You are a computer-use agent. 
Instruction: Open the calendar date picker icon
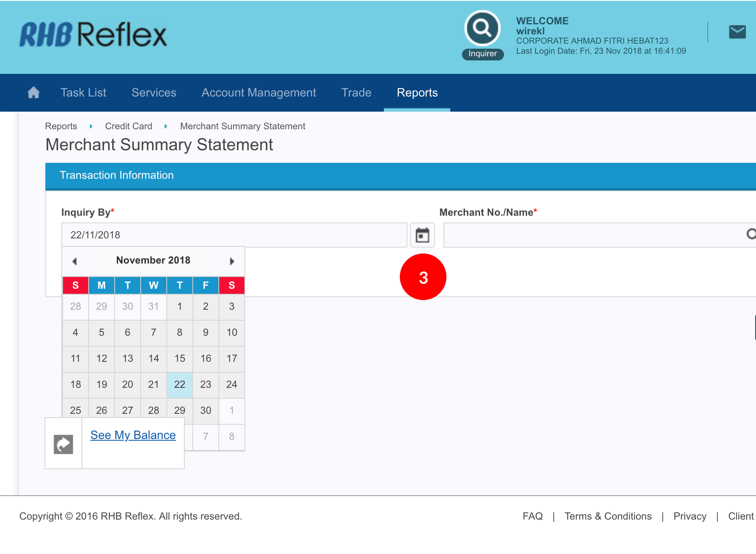click(422, 235)
